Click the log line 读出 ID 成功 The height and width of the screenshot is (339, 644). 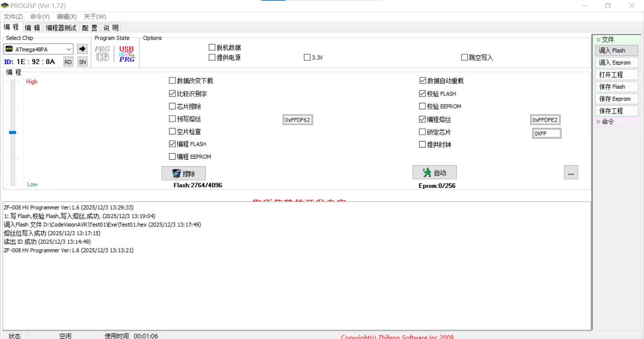pos(47,242)
